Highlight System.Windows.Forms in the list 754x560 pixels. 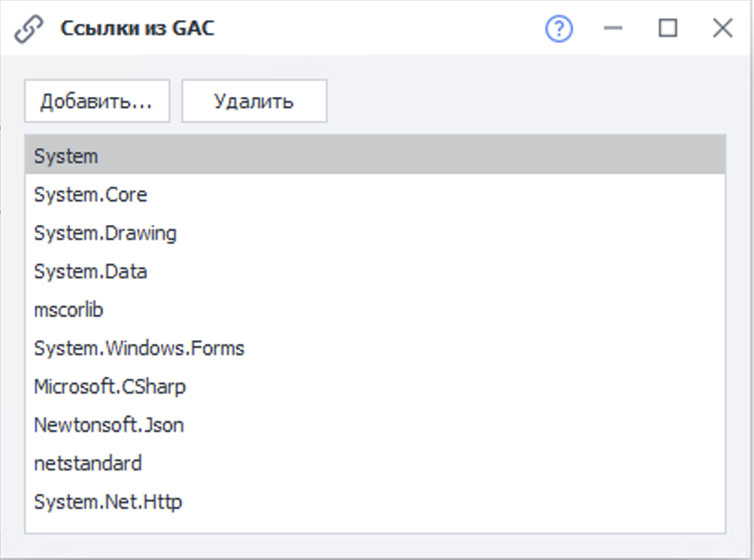click(138, 349)
